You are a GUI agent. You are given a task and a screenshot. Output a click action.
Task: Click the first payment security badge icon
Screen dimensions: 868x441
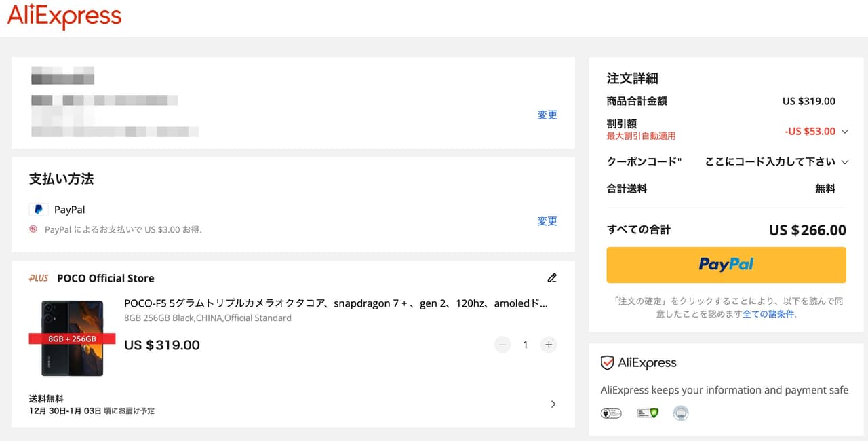[611, 413]
